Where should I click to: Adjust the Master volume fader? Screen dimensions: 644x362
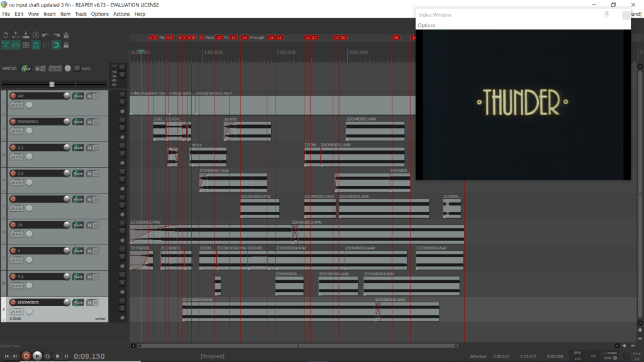pos(52,84)
